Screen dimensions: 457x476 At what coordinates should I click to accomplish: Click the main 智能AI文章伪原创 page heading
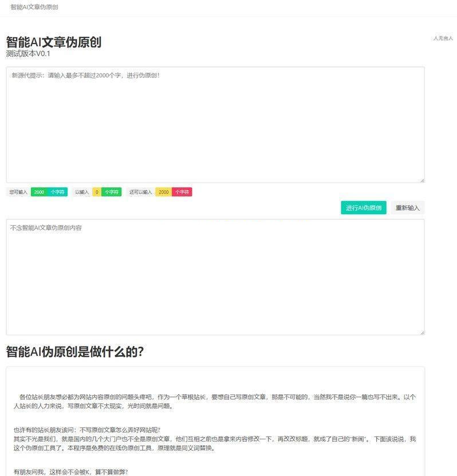53,42
